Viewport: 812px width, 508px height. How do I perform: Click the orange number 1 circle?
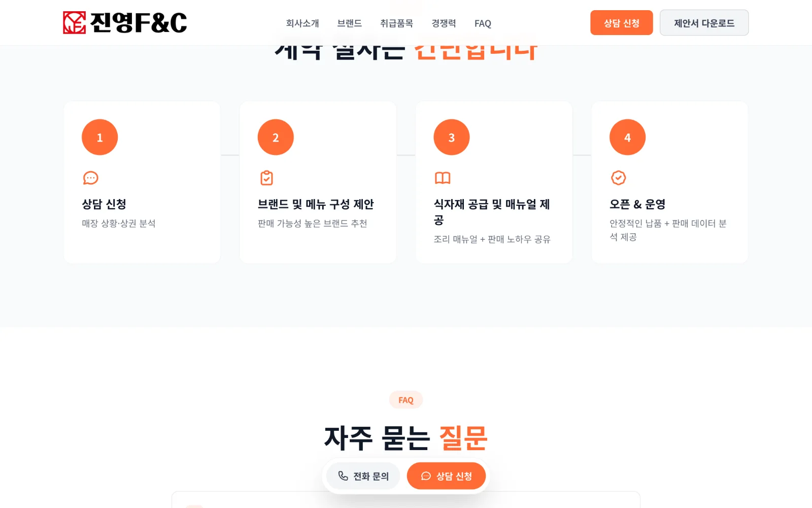coord(99,137)
